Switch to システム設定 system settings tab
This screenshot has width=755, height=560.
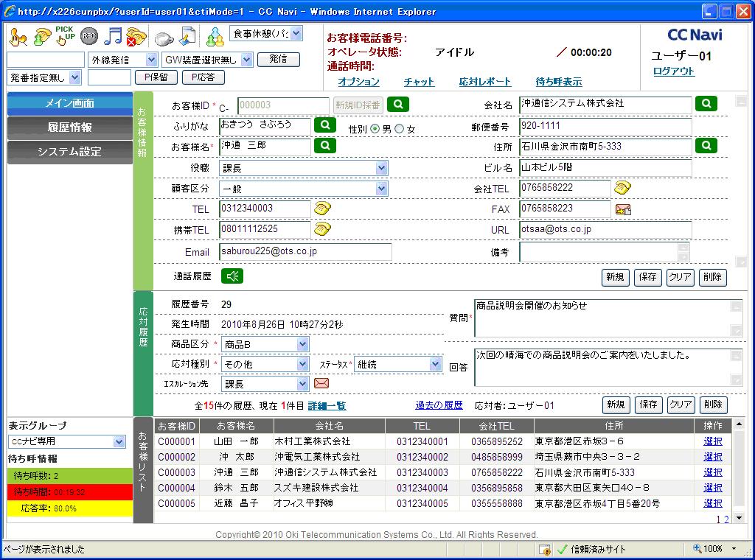click(70, 152)
